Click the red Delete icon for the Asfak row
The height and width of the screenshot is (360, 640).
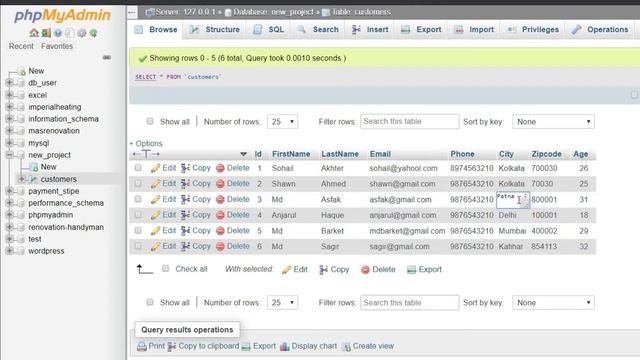coord(220,200)
